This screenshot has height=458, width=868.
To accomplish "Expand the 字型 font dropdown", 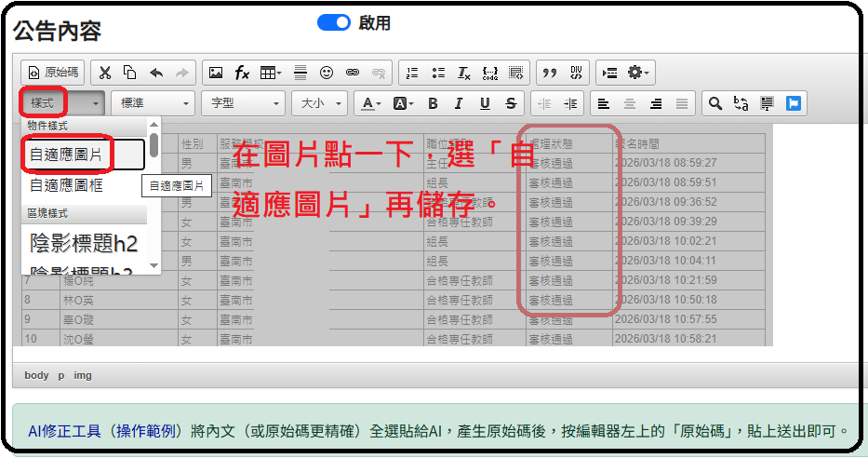I will coord(245,103).
